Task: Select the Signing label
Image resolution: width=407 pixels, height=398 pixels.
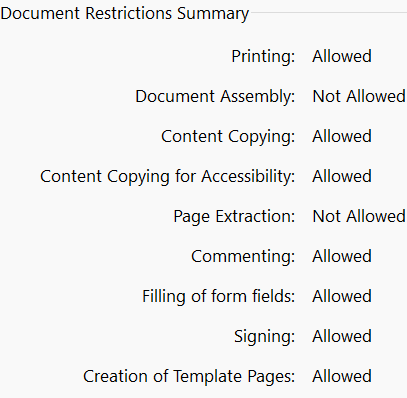Action: (x=265, y=337)
